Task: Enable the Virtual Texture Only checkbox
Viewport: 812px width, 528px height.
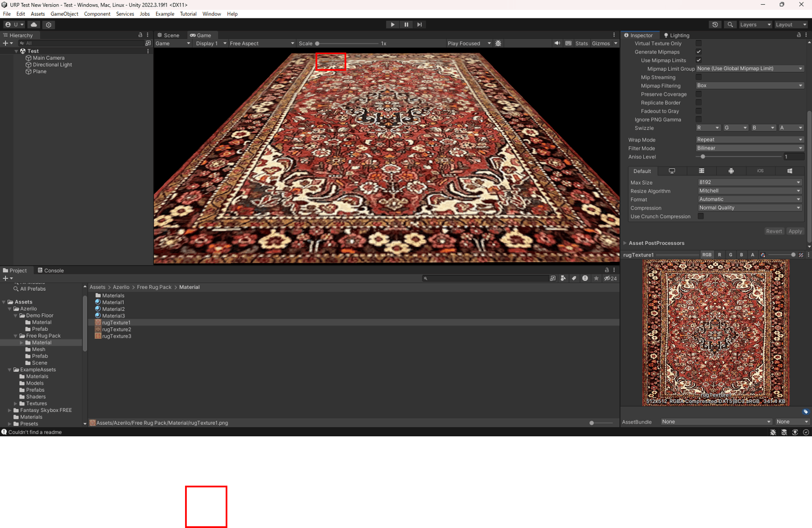Action: (699, 44)
